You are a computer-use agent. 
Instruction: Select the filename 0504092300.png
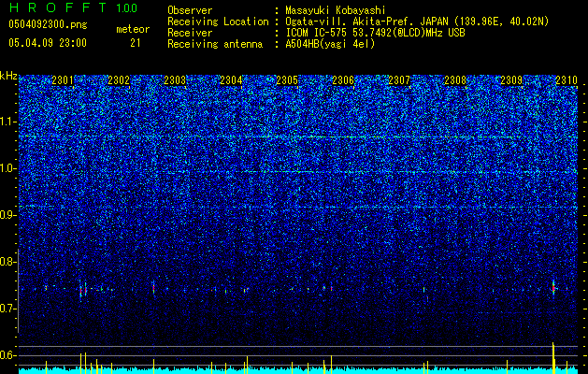48,25
